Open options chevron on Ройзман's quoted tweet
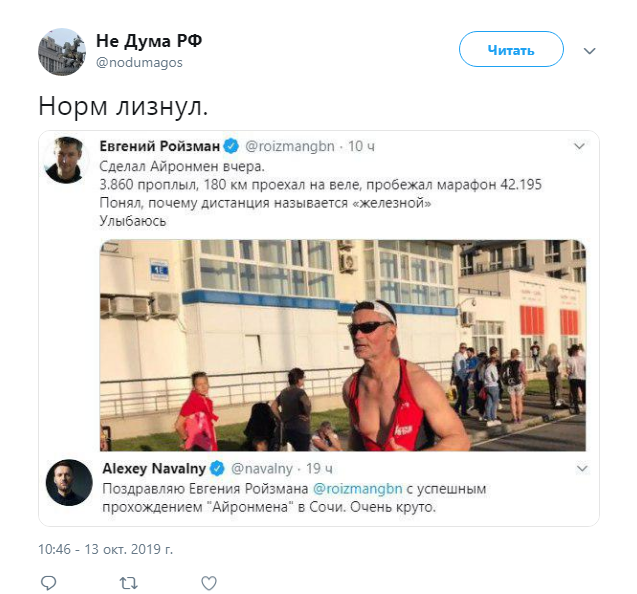This screenshot has height=594, width=637. (579, 146)
